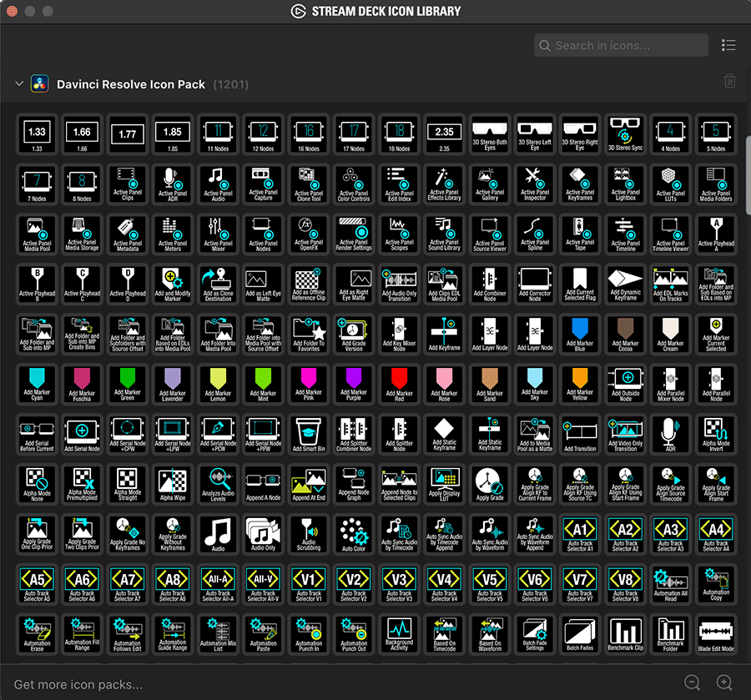
Task: Select the Alpha Wipe icon
Action: 173,485
